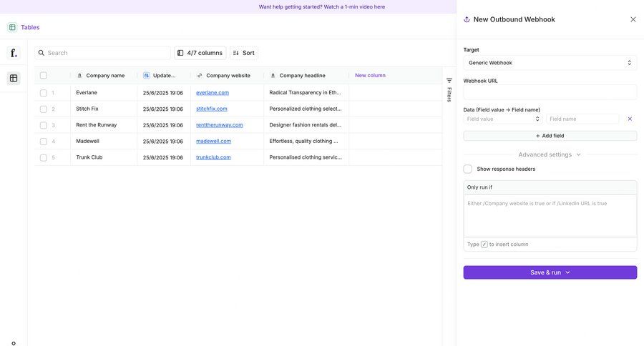Image resolution: width=644 pixels, height=346 pixels.
Task: Select the Stitch Fix company name cell
Action: tap(104, 109)
